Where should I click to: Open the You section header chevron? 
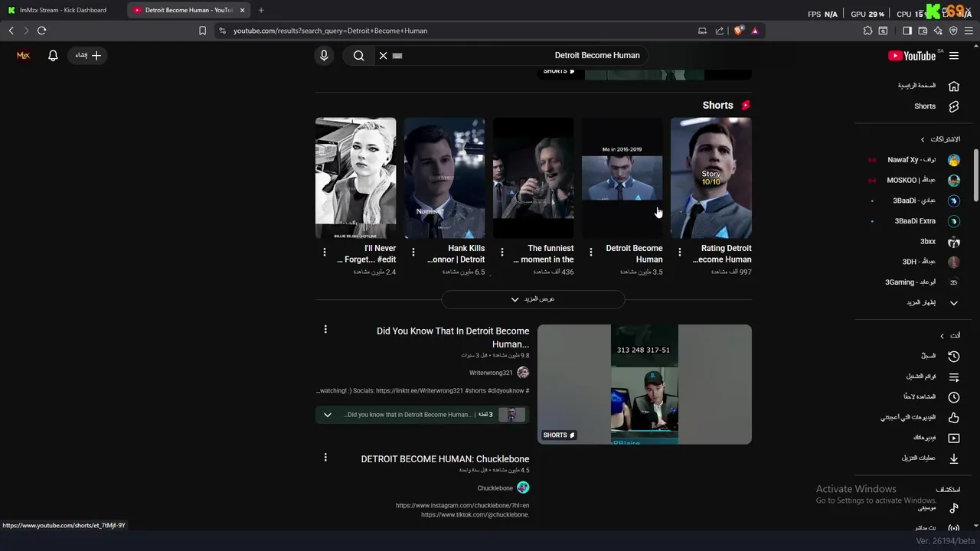(942, 336)
